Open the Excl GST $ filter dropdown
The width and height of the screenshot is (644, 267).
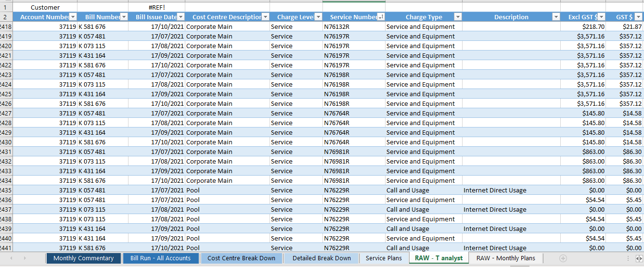601,17
